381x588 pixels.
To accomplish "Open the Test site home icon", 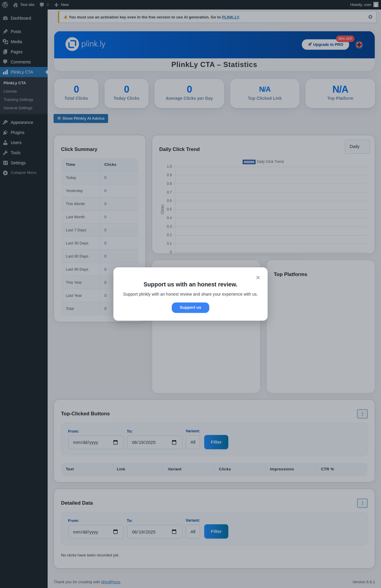I will tap(15, 5).
